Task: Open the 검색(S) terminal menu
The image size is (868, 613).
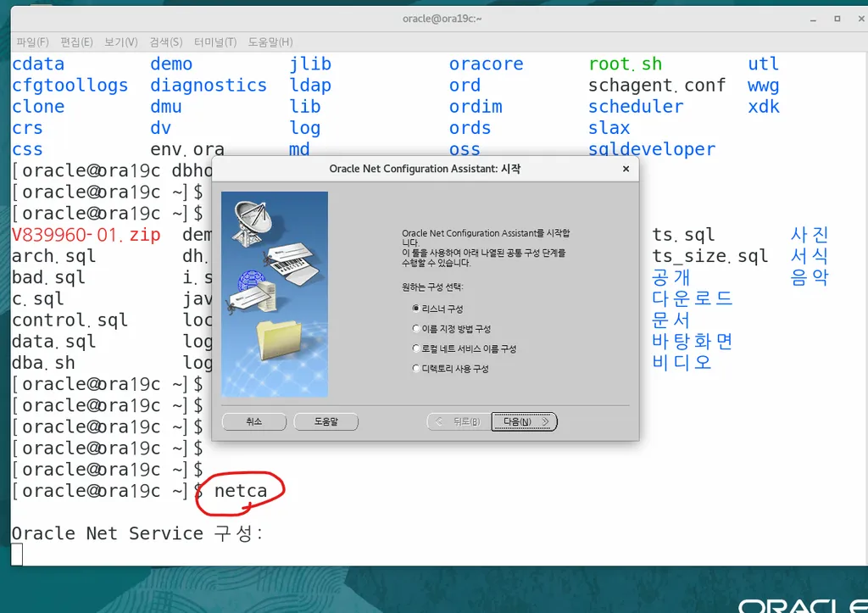Action: click(x=165, y=42)
